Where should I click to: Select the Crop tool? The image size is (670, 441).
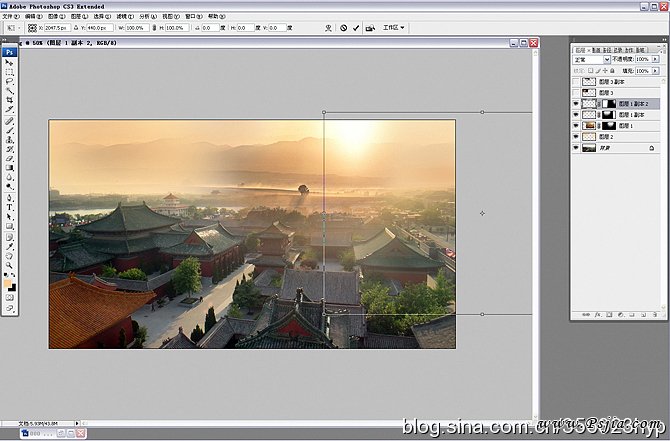10,100
